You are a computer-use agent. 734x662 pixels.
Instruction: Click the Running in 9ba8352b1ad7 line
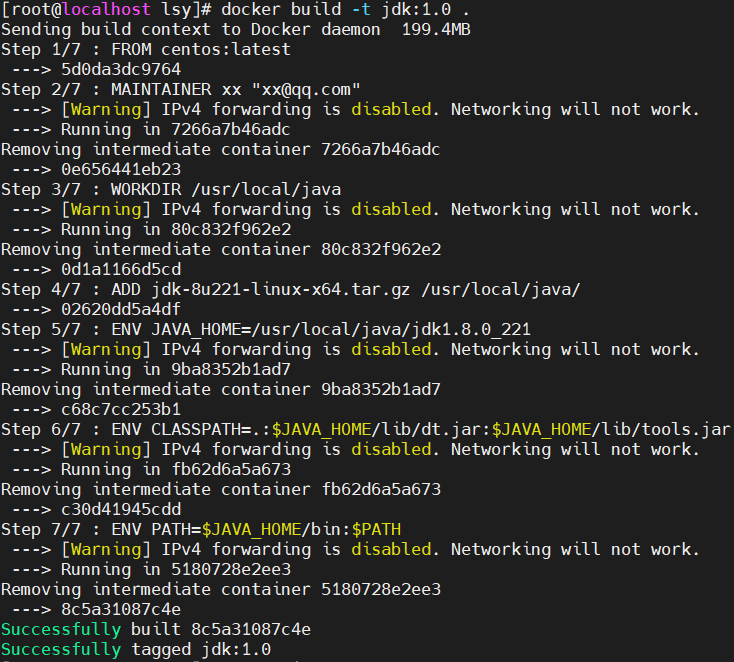[x=151, y=369]
